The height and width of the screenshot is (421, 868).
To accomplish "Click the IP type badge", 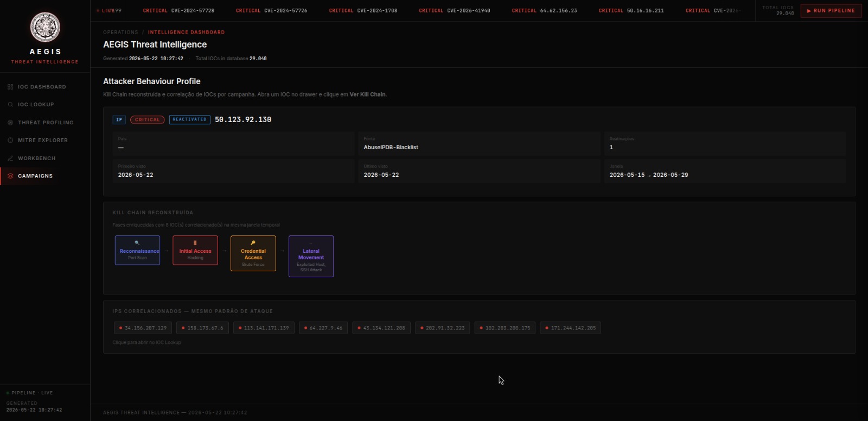I will [119, 120].
